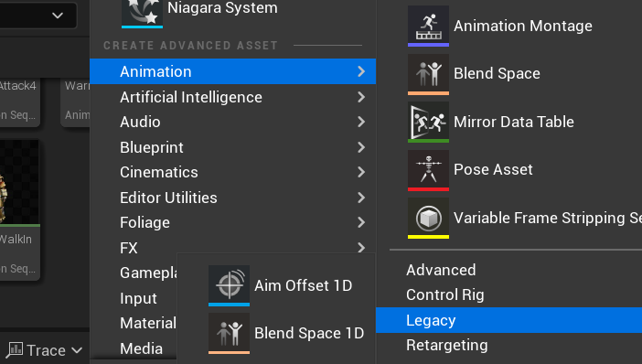Open the dropdown chevron at top left

click(58, 16)
